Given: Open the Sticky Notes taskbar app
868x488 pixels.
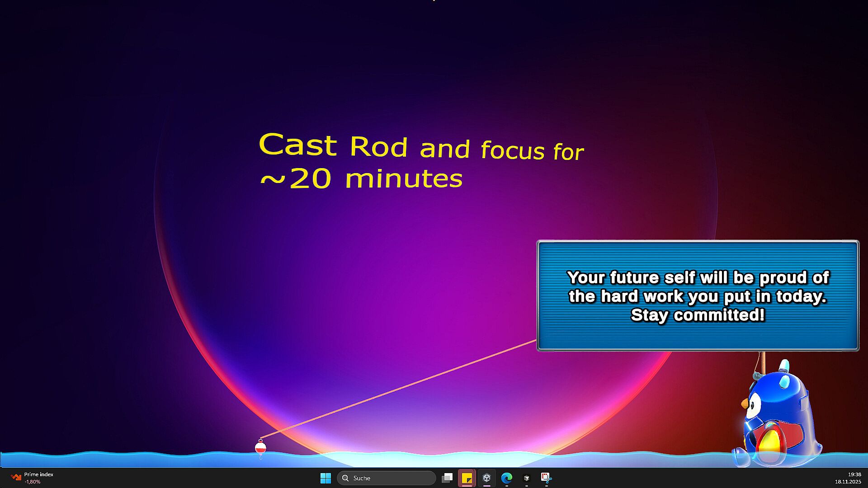Looking at the screenshot, I should pyautogui.click(x=467, y=478).
